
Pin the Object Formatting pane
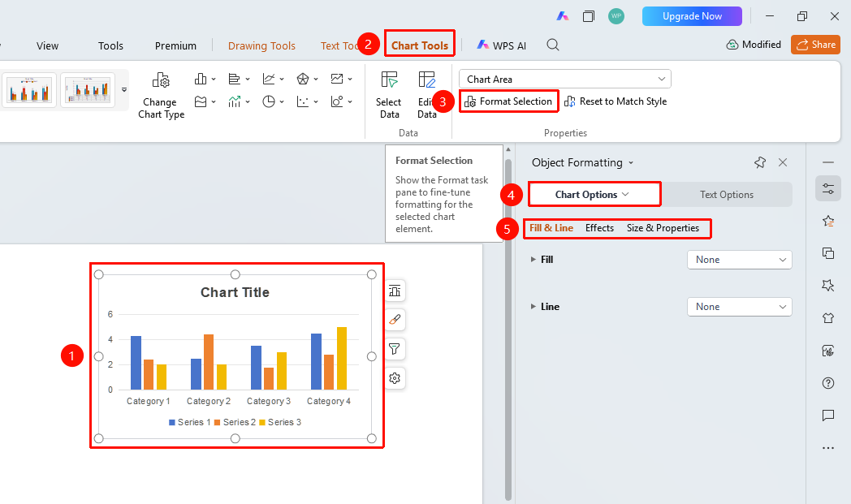click(x=760, y=162)
